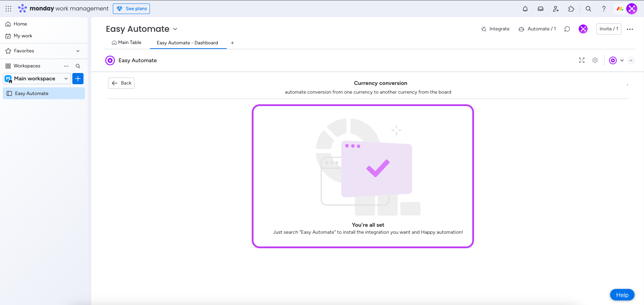Expand widget to fullscreen
The image size is (644, 305).
pos(581,60)
